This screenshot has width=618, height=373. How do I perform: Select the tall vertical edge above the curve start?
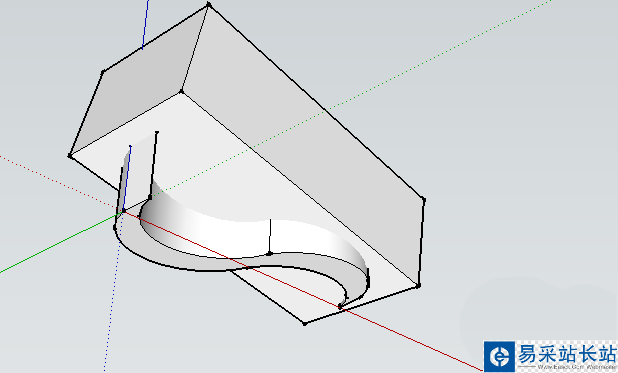click(153, 164)
